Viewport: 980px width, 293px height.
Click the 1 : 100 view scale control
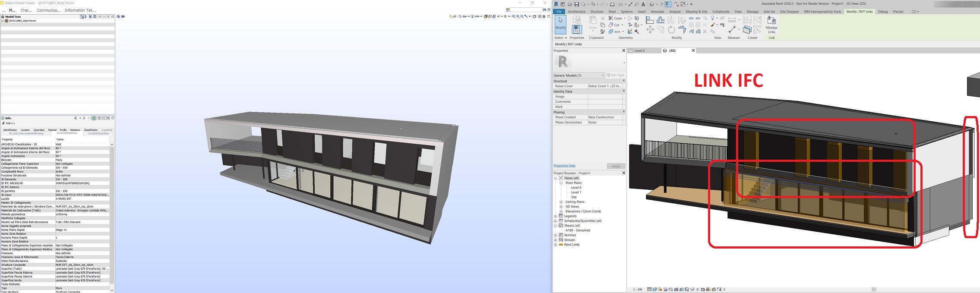pyautogui.click(x=637, y=290)
